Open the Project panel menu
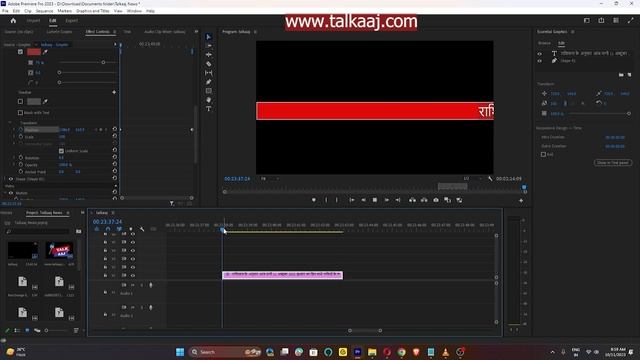640x360 pixels. (68, 213)
